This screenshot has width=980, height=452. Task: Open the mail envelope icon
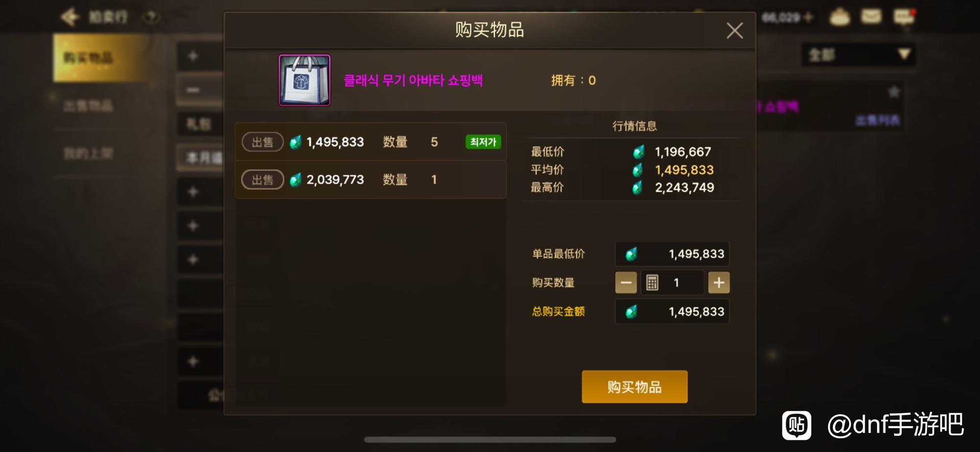pos(871,17)
